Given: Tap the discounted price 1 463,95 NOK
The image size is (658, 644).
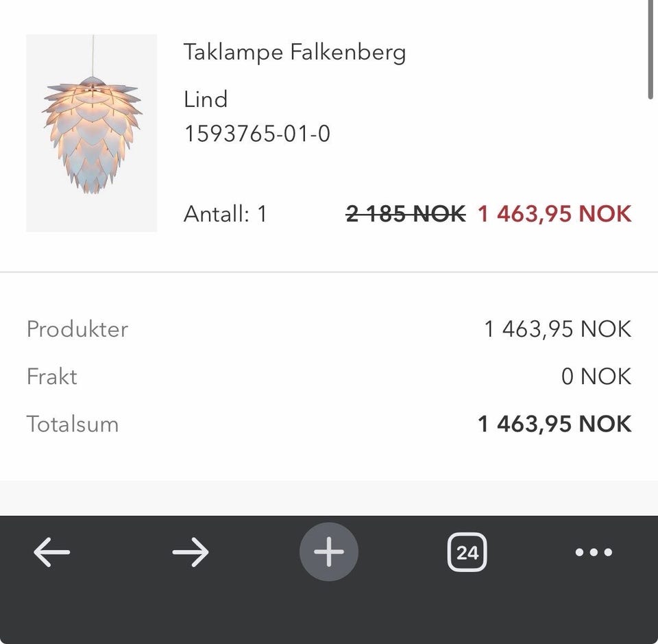Looking at the screenshot, I should pyautogui.click(x=553, y=214).
